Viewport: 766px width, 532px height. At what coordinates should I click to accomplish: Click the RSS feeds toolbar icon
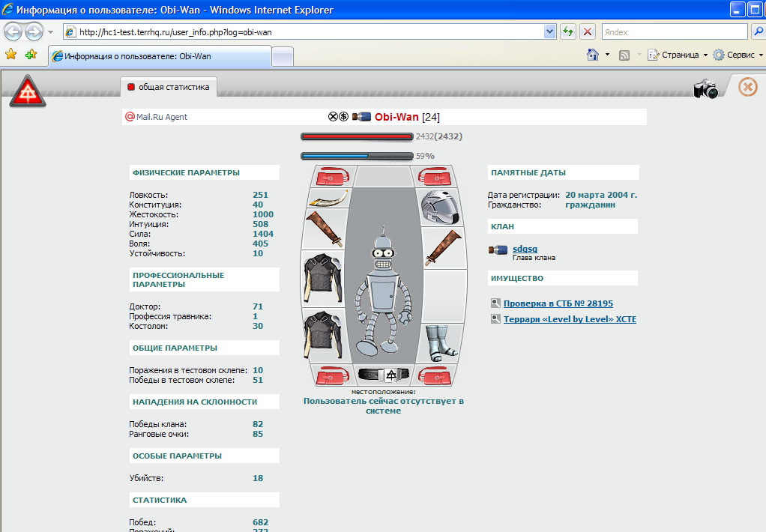[624, 55]
